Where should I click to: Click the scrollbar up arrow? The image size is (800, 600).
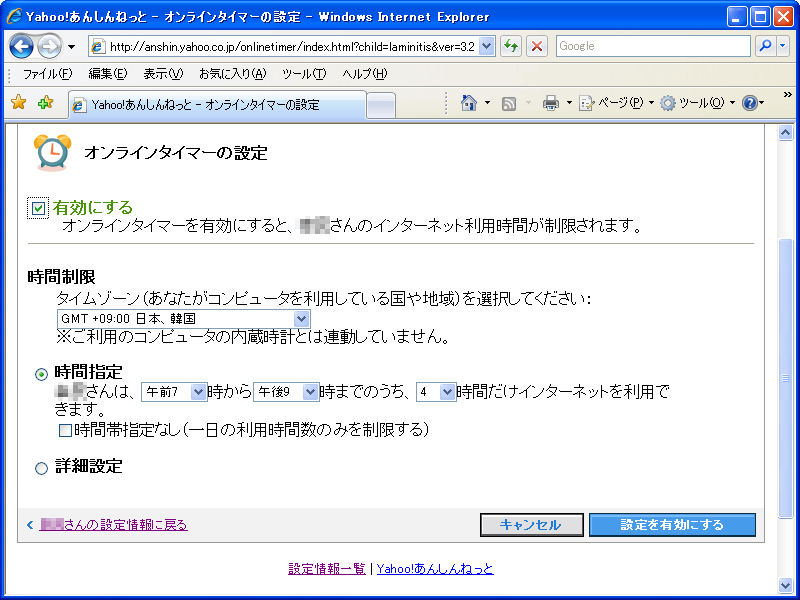coord(786,133)
